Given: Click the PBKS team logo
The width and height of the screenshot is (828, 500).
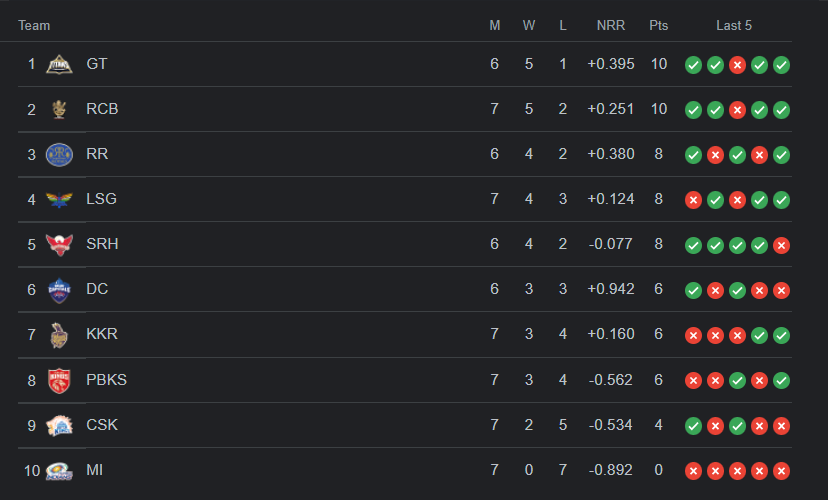Looking at the screenshot, I should (x=60, y=380).
